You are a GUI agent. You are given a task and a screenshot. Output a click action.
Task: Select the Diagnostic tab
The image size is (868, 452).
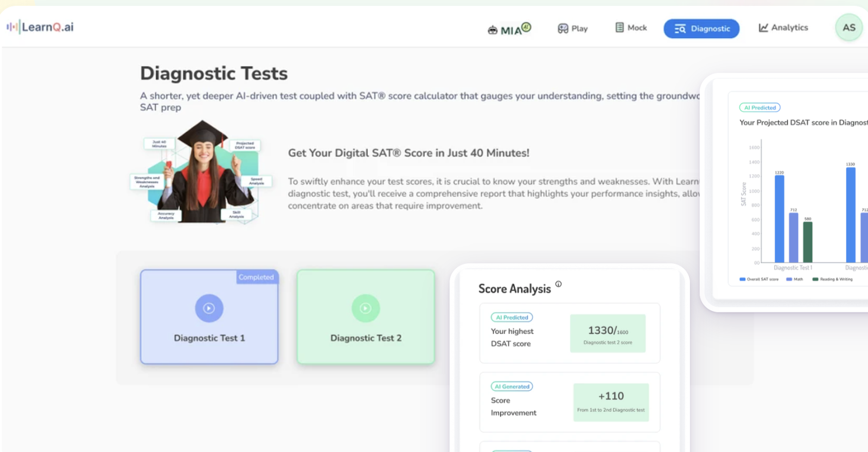(701, 29)
